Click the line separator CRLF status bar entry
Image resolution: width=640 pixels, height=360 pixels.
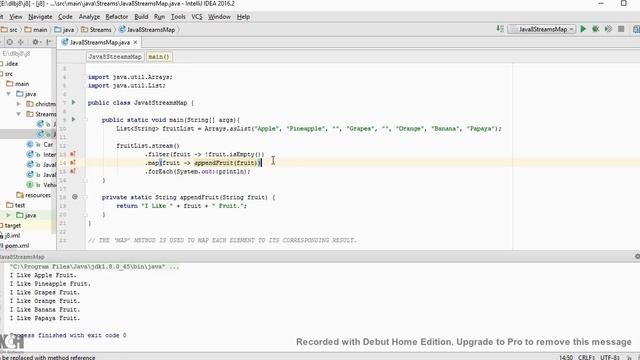pos(586,357)
